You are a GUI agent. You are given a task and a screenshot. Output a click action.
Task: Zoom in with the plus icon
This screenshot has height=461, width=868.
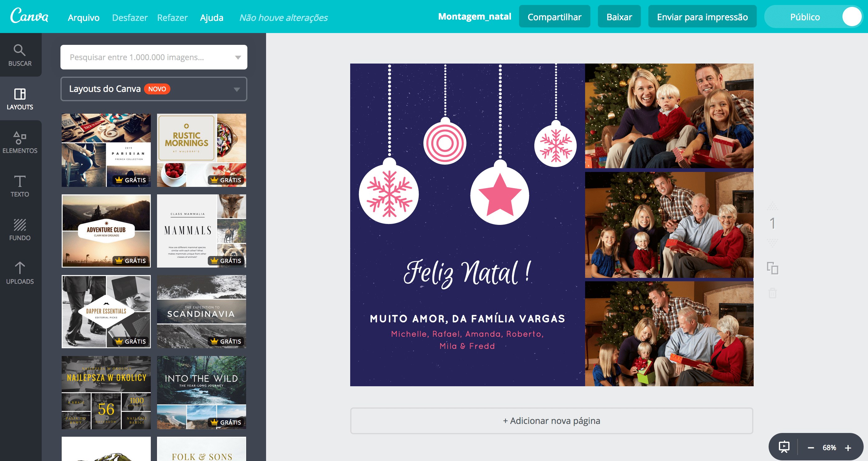[x=848, y=448]
